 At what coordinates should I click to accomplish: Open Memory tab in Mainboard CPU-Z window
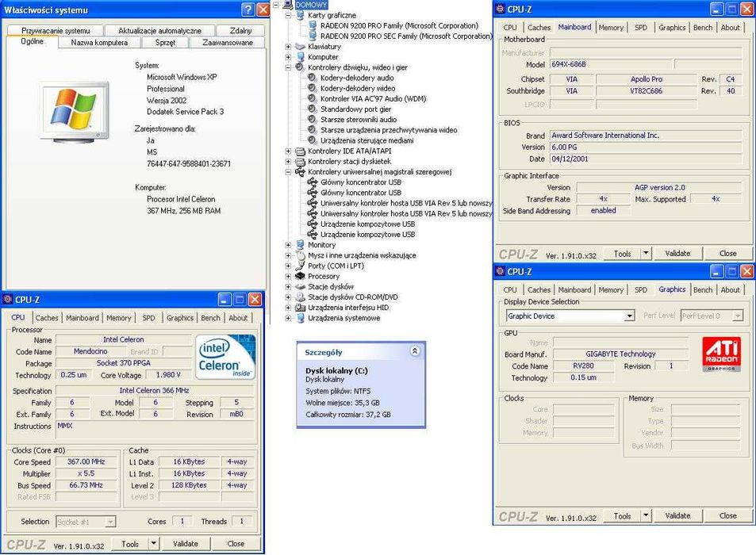pos(611,28)
